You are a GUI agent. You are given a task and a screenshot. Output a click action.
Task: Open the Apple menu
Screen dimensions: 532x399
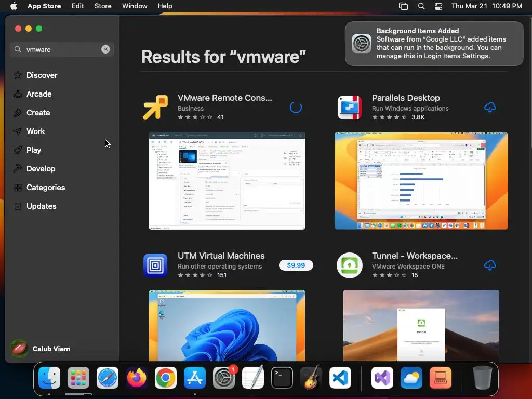[x=14, y=6]
